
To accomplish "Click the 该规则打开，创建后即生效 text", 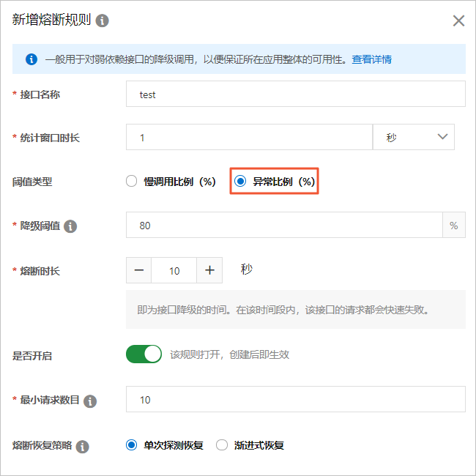I will click(x=229, y=354).
